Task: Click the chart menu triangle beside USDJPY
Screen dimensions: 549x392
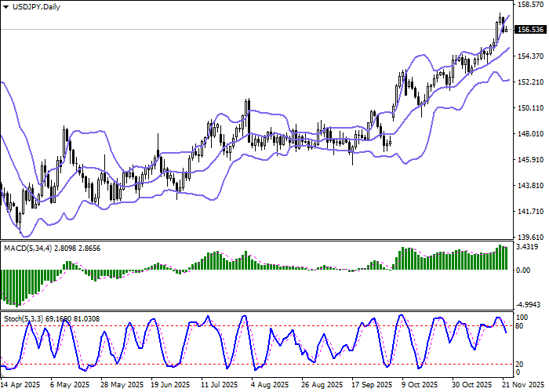Action: (5, 6)
